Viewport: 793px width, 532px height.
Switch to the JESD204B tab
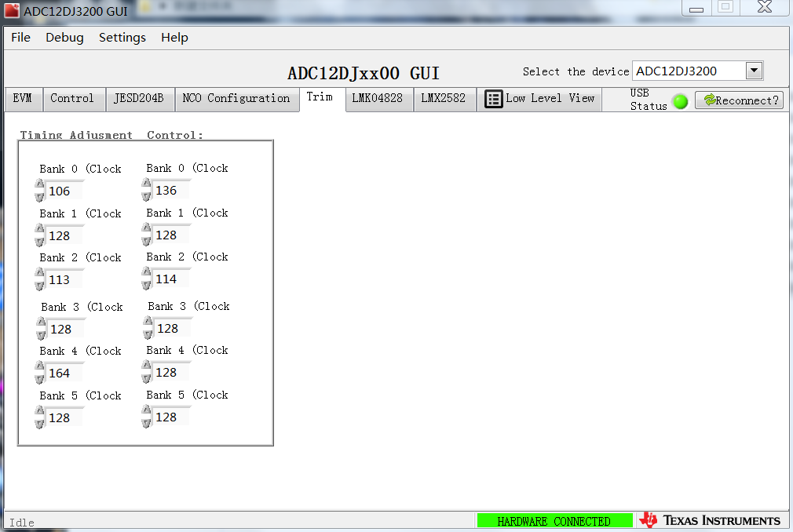[x=139, y=99]
